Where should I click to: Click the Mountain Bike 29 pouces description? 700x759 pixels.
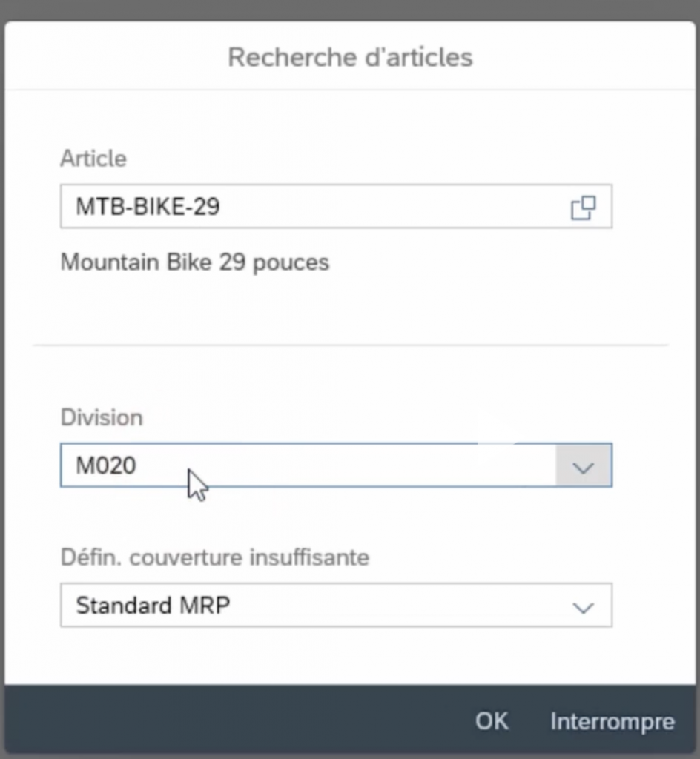195,262
